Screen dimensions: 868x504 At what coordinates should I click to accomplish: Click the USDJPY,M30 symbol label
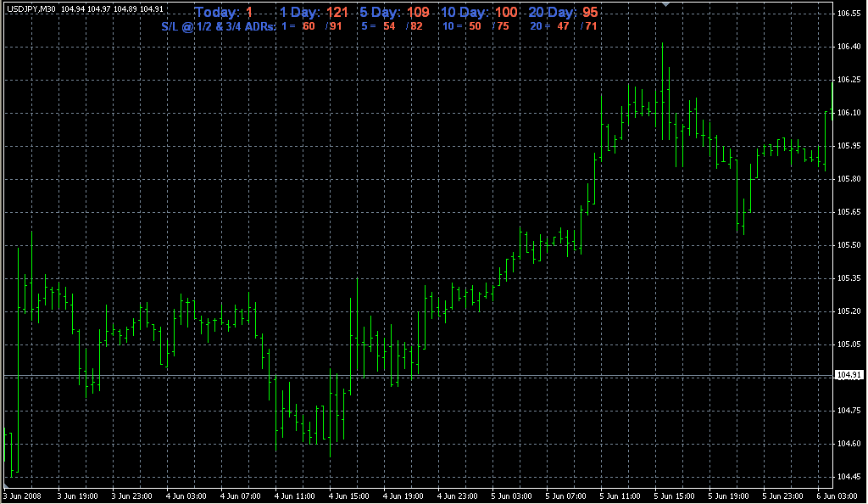(31, 8)
